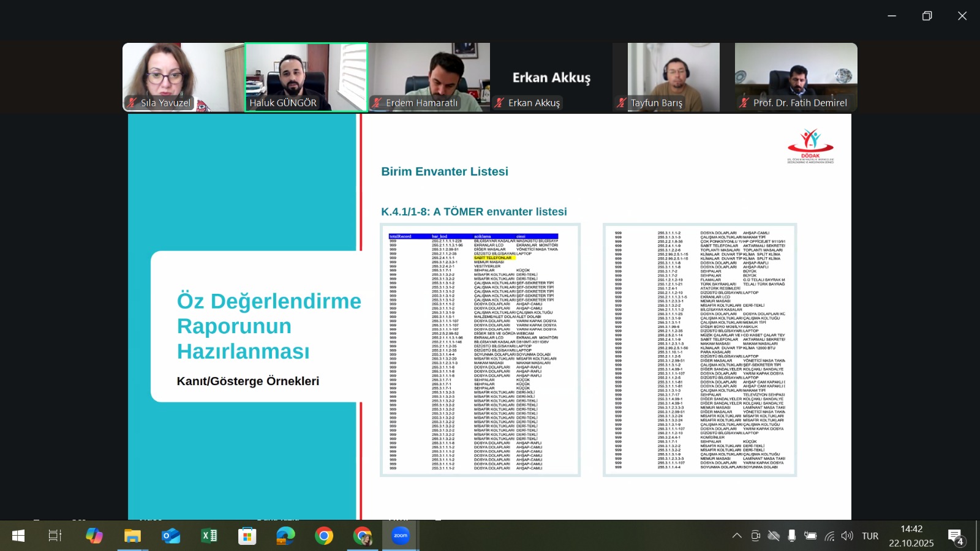The image size is (980, 551).
Task: Expand the hidden system tray icons
Action: pyautogui.click(x=737, y=536)
